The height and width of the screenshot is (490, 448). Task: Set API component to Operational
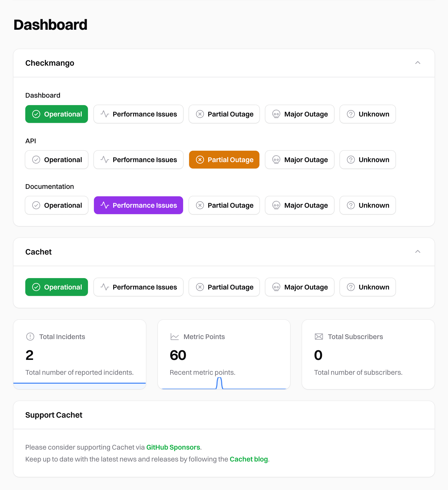tap(56, 160)
